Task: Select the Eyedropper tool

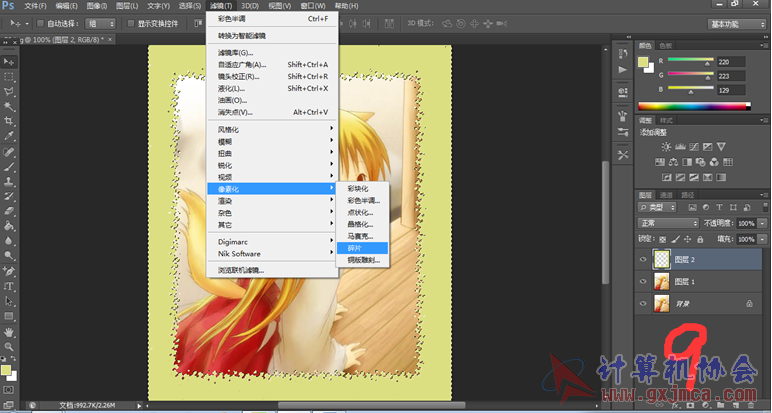Action: pyautogui.click(x=9, y=136)
